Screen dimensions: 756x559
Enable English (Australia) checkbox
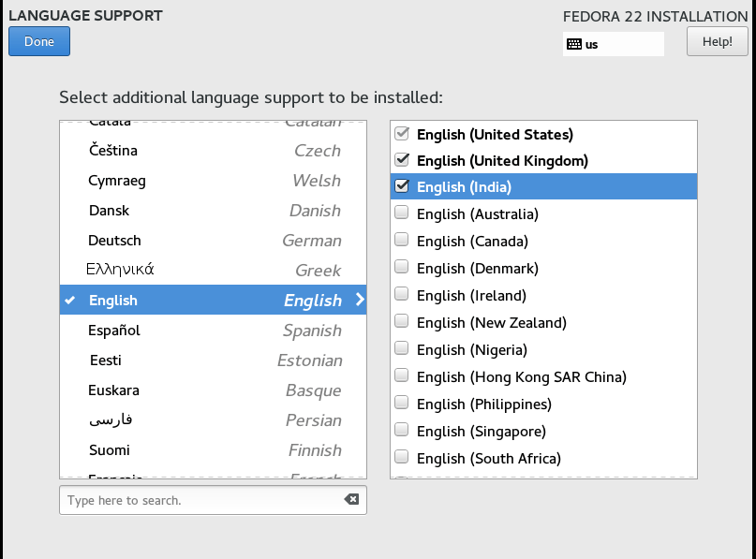pyautogui.click(x=402, y=213)
